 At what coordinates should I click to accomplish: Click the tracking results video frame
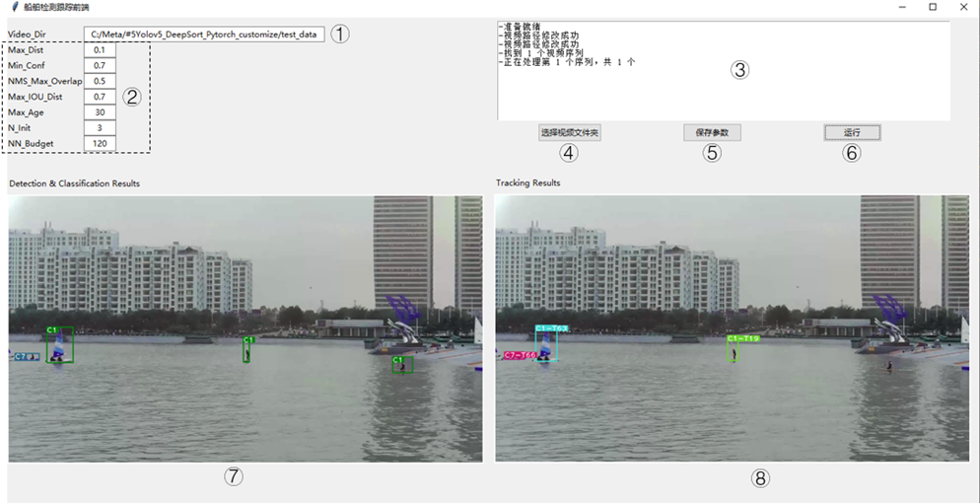point(732,327)
